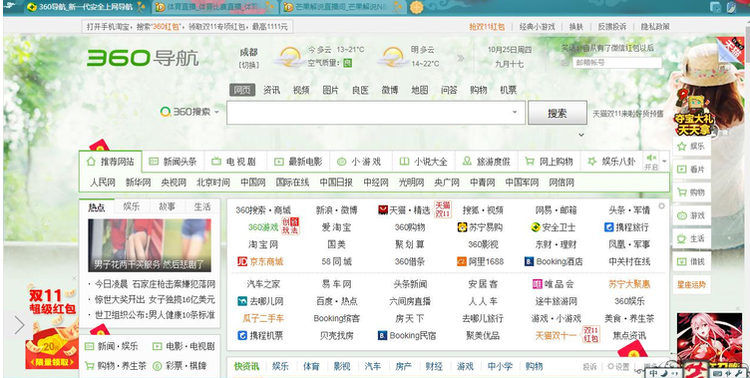Click the 邮箱帐号 input field
750x378 pixels.
click(x=618, y=63)
